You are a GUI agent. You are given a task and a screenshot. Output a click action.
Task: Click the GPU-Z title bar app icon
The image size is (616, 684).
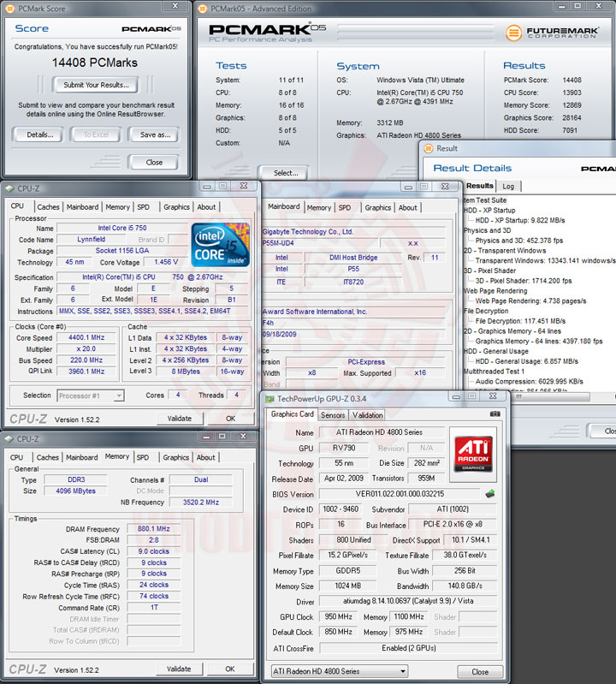click(x=269, y=399)
